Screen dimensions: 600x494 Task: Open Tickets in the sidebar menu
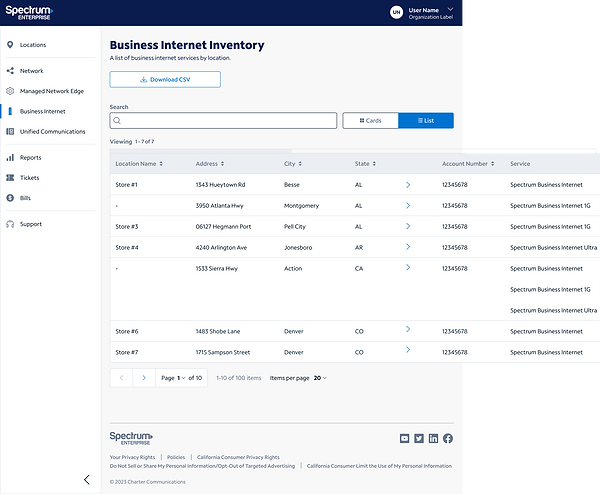pyautogui.click(x=29, y=178)
